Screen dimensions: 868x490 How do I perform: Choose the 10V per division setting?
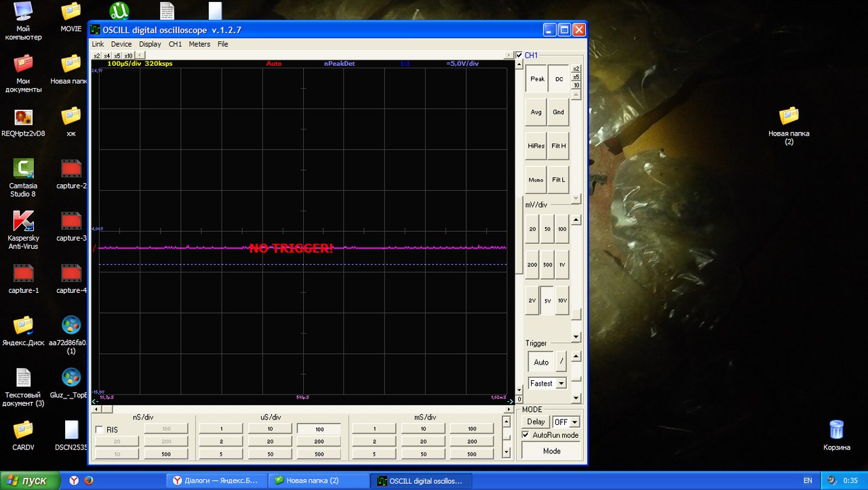(x=562, y=300)
